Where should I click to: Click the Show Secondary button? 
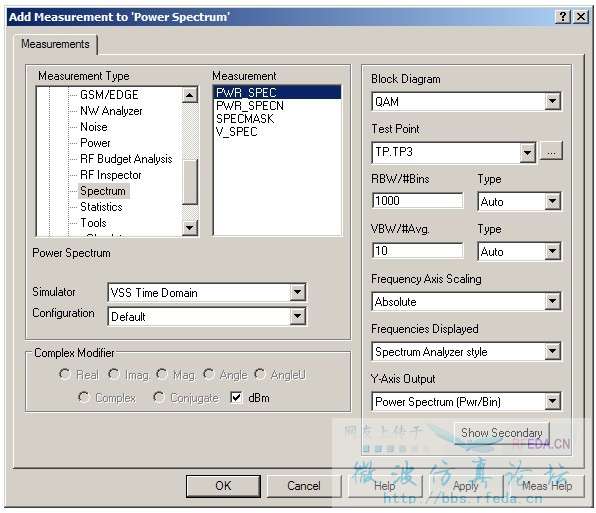(x=502, y=433)
